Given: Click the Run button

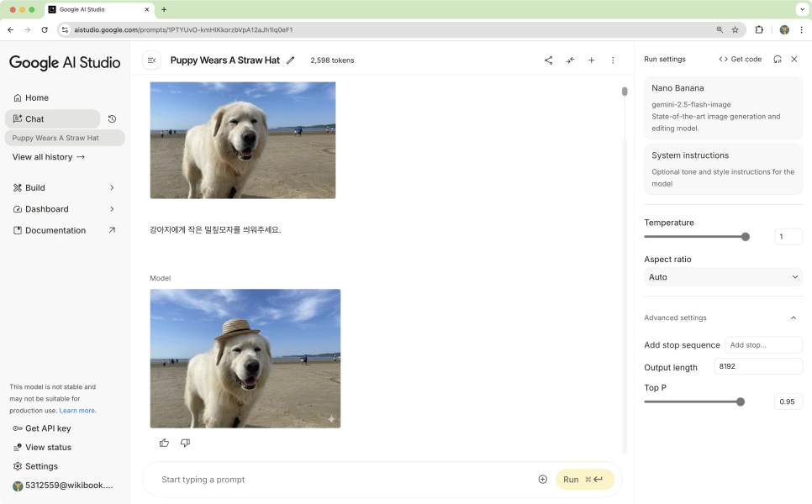Looking at the screenshot, I should pyautogui.click(x=585, y=480).
